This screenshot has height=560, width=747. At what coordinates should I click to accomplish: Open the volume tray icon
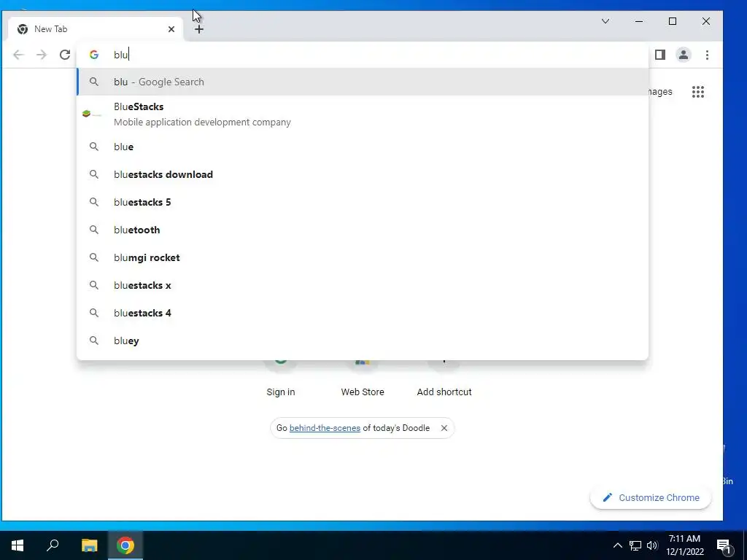click(x=652, y=545)
